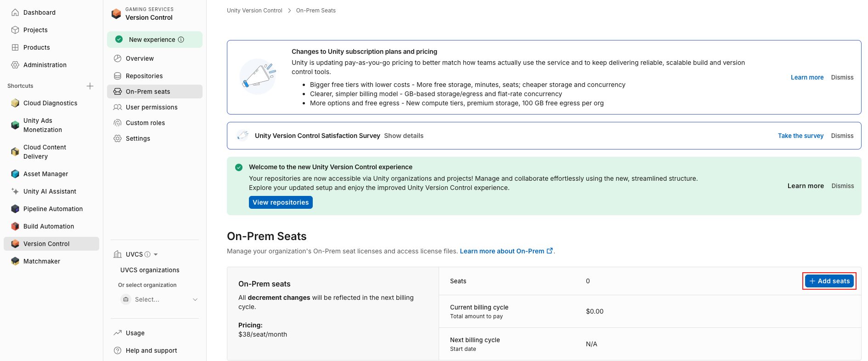Expand the UVCS dropdown arrow

tap(156, 254)
